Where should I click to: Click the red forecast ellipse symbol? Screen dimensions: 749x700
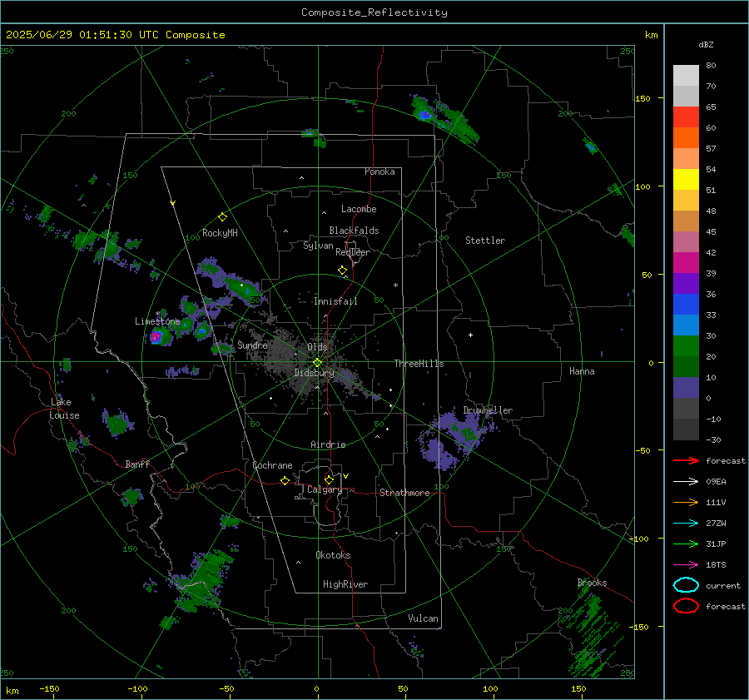click(x=686, y=606)
